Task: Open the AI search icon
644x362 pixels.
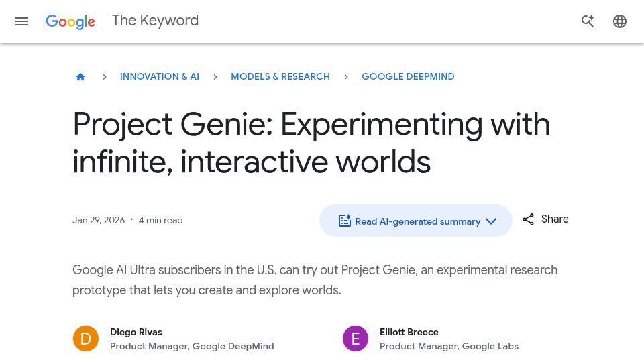Action: 588,21
